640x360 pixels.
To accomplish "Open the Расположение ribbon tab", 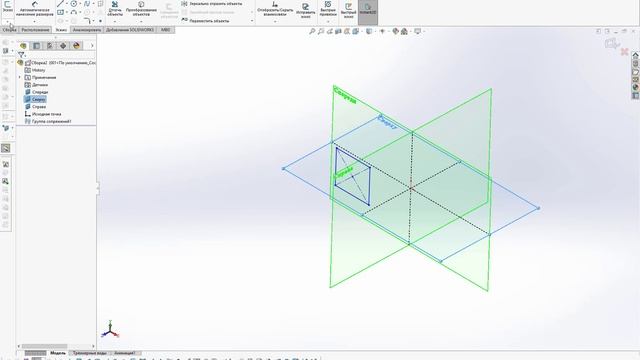I will coord(36,30).
